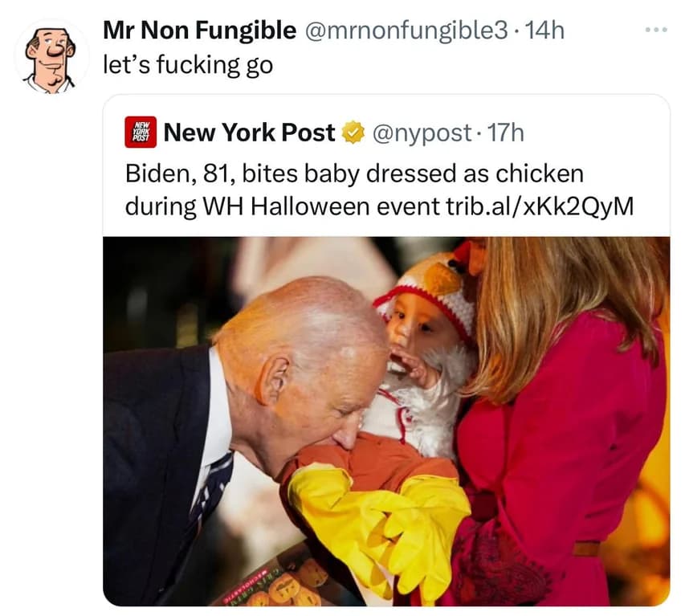The height and width of the screenshot is (616, 685).
Task: Click the quoted tweet card header area
Action: [386, 133]
